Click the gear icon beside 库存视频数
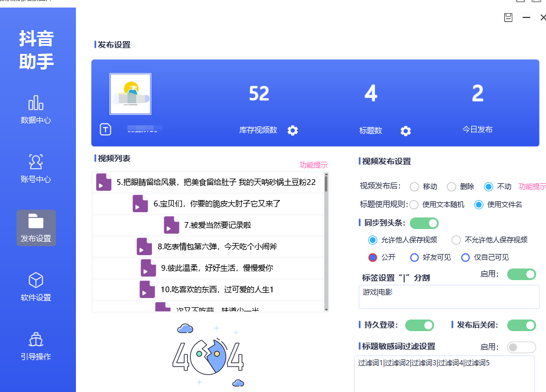The width and height of the screenshot is (546, 392). coord(293,130)
